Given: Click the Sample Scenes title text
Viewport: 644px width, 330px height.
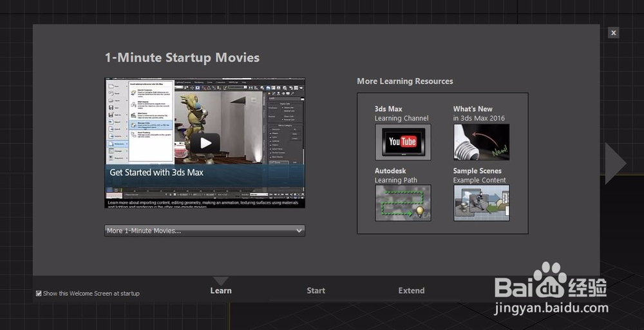Looking at the screenshot, I should pos(477,171).
